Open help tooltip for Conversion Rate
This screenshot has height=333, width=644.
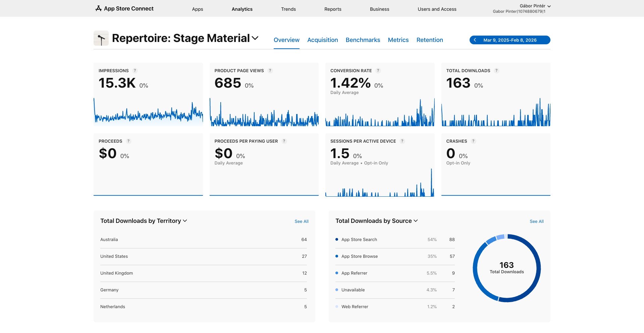tap(378, 70)
